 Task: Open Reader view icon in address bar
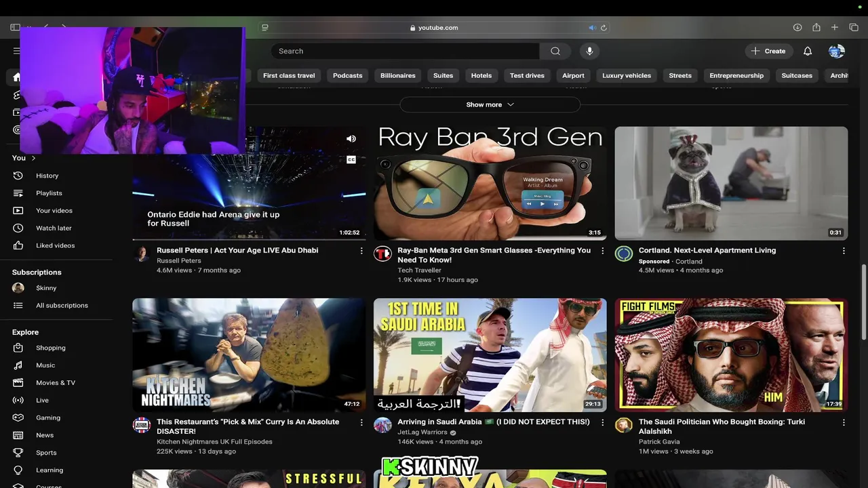[265, 28]
